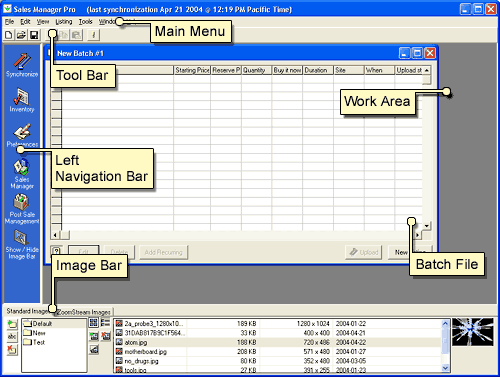This screenshot has width=500, height=377.
Task: Open Synchronize from the left navigation bar
Action: coord(22,65)
